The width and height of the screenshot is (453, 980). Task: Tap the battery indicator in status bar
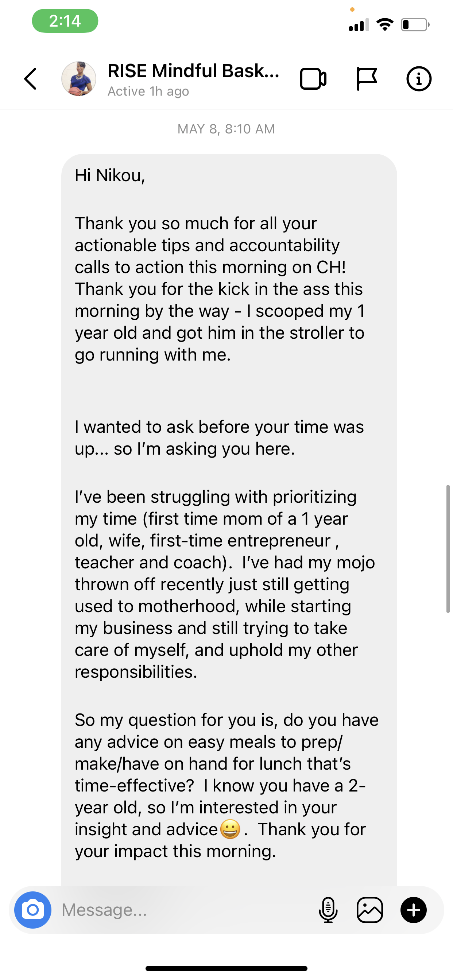click(415, 25)
